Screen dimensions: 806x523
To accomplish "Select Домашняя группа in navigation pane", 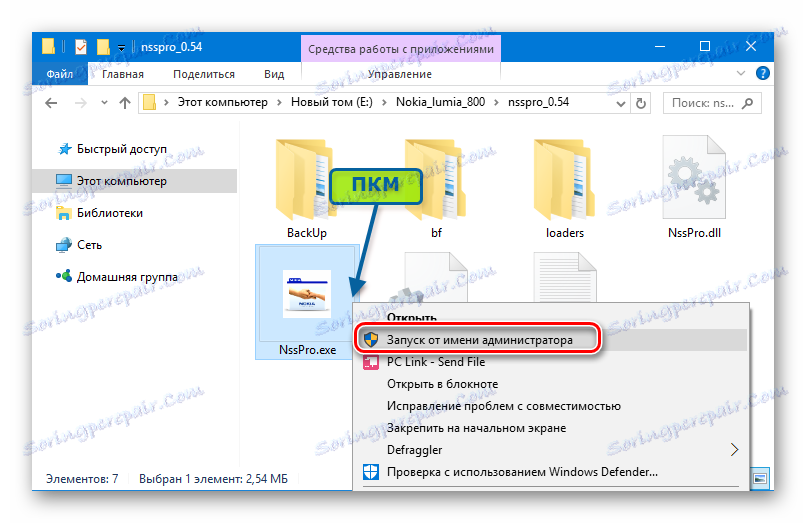I will pyautogui.click(x=127, y=277).
